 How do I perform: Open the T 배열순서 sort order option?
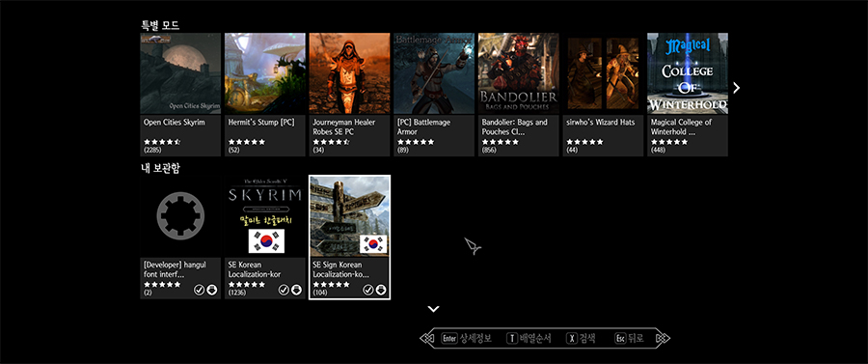(x=529, y=338)
